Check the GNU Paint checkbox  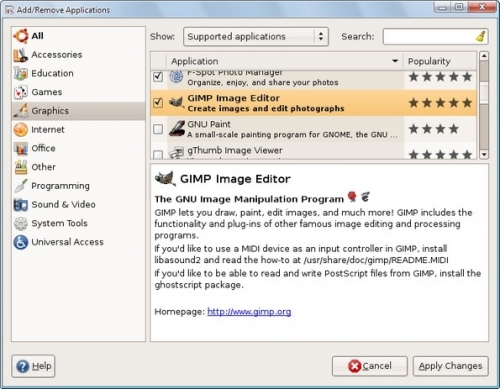click(158, 129)
